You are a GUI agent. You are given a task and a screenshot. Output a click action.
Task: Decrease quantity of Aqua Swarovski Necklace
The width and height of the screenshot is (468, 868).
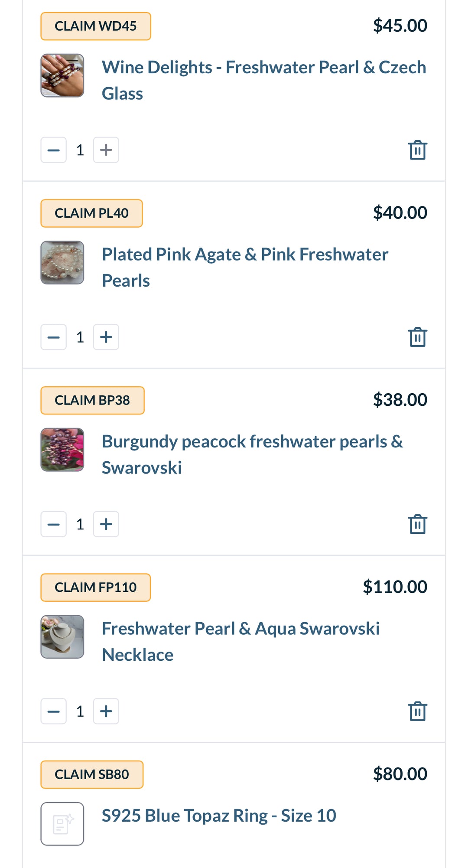pos(54,711)
